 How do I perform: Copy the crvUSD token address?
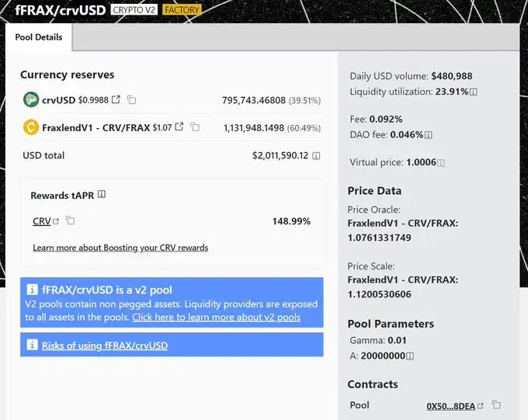point(132,99)
